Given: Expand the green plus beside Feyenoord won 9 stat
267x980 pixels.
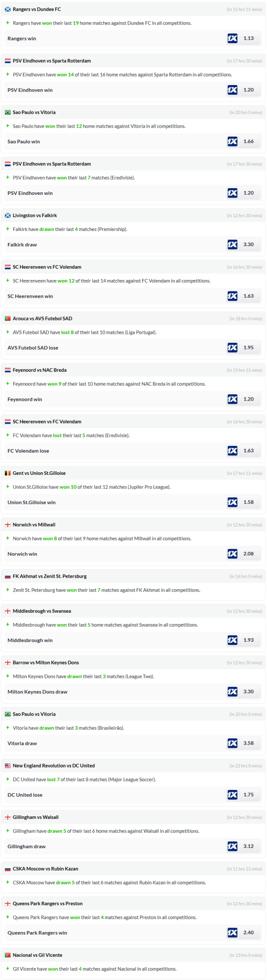Looking at the screenshot, I should point(8,383).
